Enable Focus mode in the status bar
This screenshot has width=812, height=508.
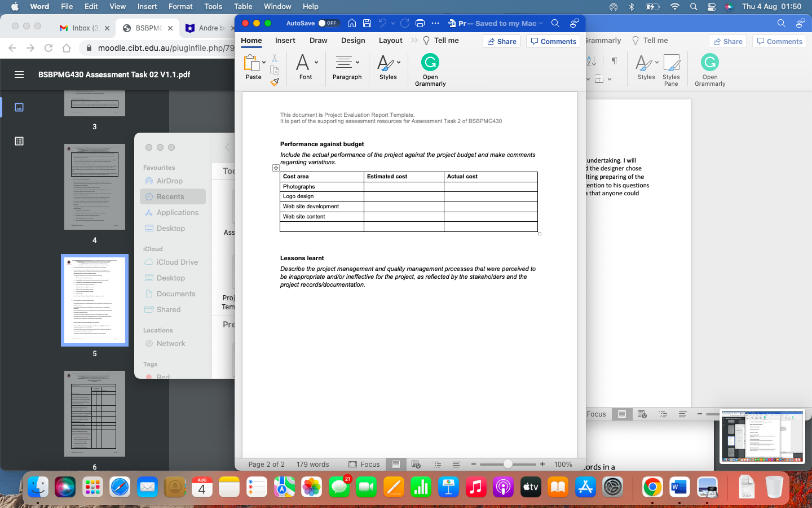[x=364, y=465]
